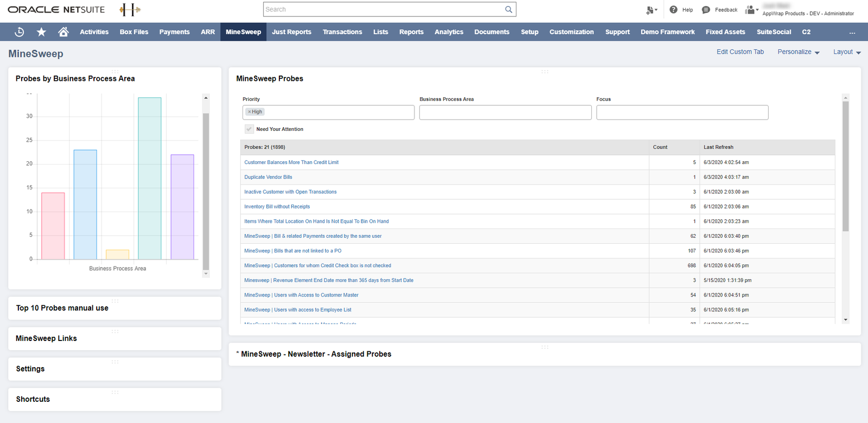
Task: Open the Demo Framework menu
Action: (667, 32)
